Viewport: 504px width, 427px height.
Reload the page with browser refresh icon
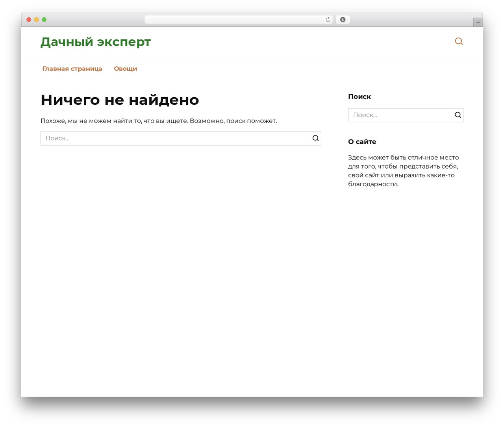[x=328, y=20]
